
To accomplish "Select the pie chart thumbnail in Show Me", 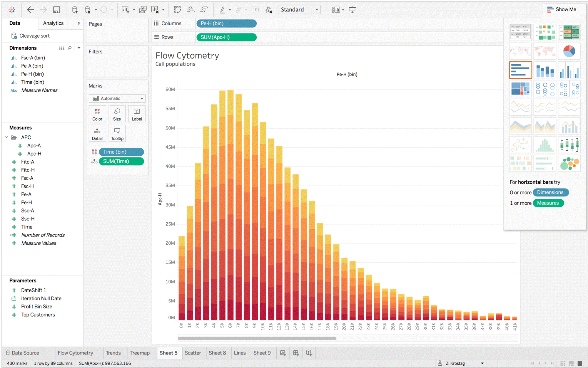I will click(x=569, y=51).
